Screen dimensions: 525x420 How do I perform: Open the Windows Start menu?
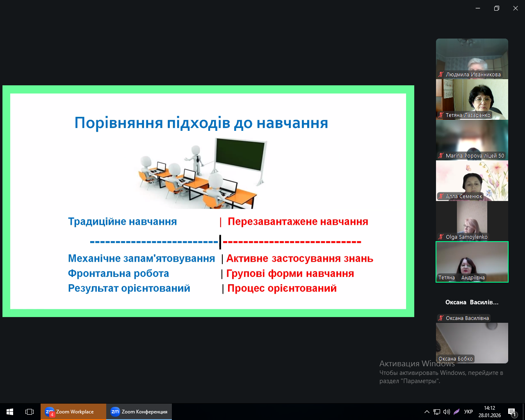10,411
